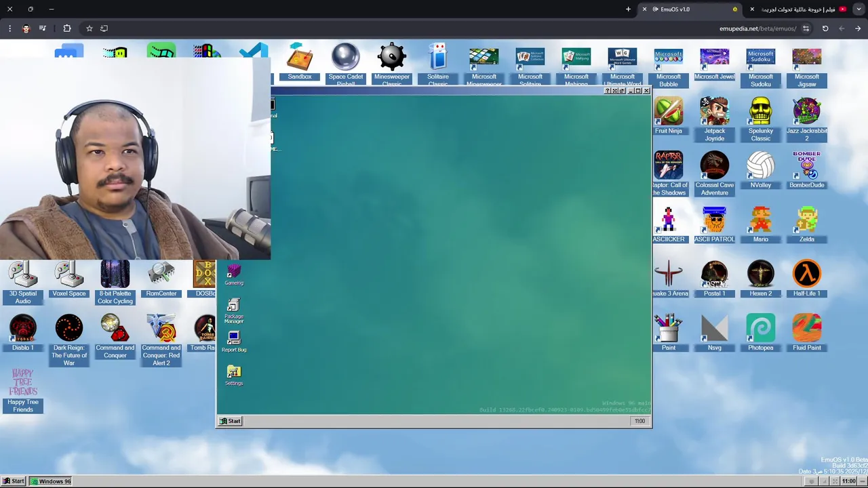
Task: Launch the Mario game
Action: (x=761, y=224)
